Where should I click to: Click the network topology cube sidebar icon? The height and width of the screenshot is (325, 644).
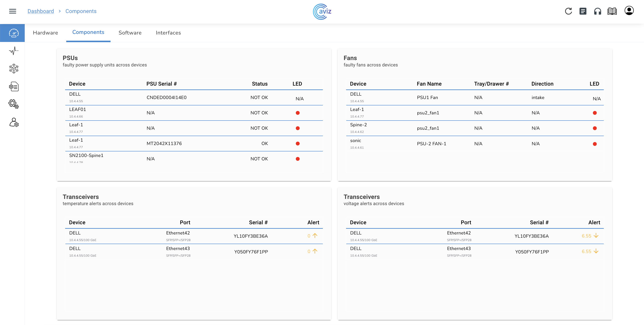click(13, 69)
